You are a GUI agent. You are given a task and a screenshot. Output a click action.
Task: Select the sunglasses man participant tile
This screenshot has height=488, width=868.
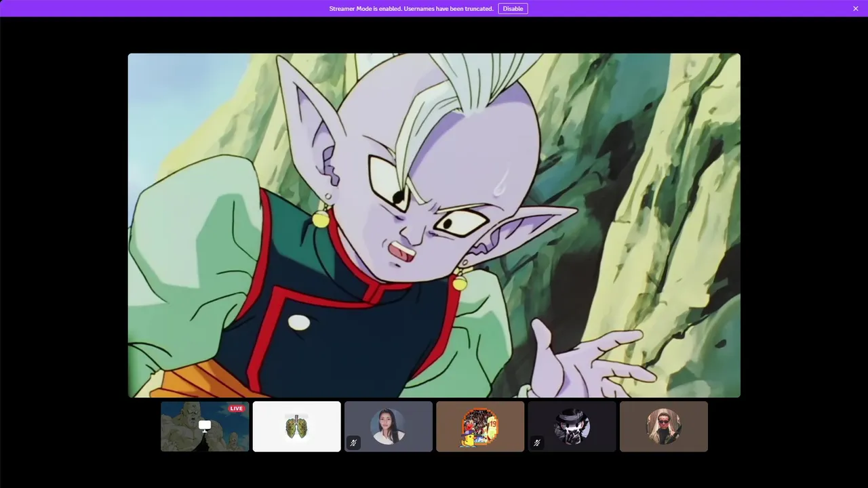pos(664,426)
